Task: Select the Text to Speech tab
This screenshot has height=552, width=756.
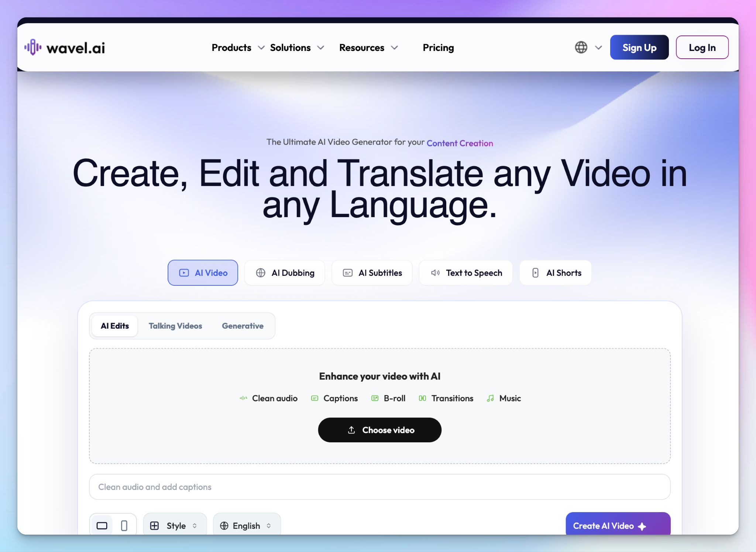Action: [466, 273]
